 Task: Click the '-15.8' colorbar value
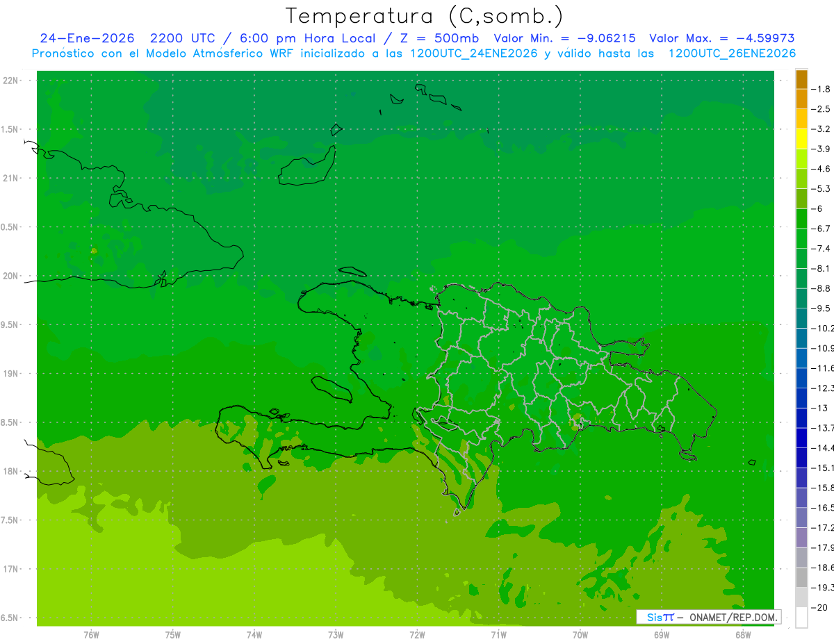[x=822, y=488]
